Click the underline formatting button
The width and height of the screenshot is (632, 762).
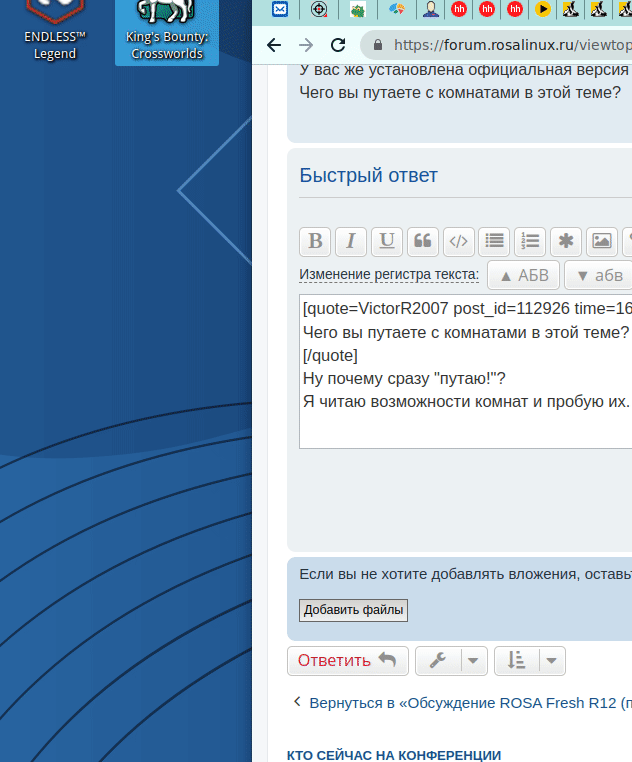click(x=387, y=241)
